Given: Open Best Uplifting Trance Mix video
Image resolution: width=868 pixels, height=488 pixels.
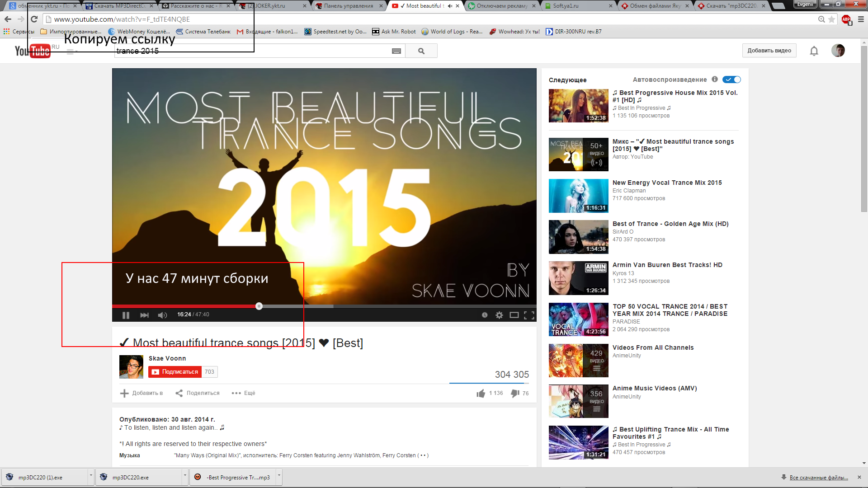Looking at the screenshot, I should pos(670,433).
